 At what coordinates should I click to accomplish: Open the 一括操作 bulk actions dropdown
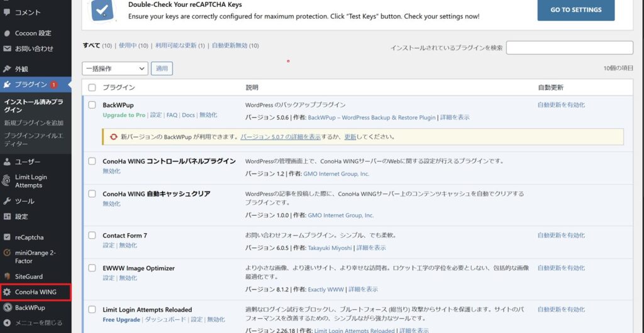point(114,68)
